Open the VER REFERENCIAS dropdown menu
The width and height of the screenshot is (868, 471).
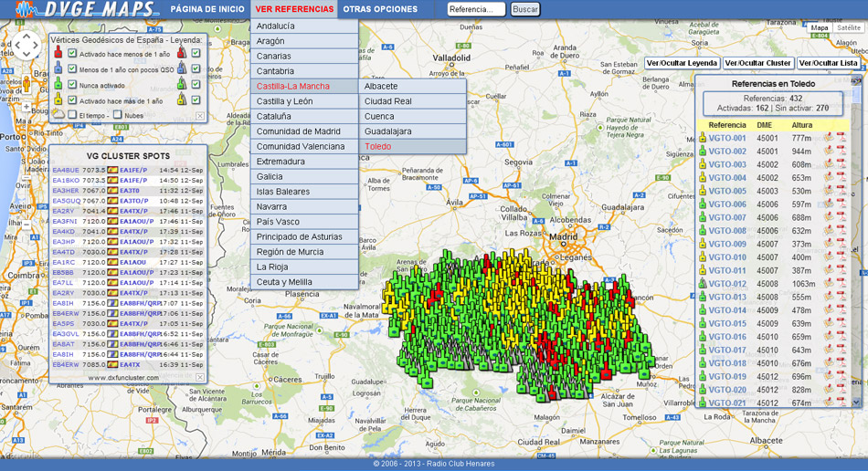(x=294, y=9)
